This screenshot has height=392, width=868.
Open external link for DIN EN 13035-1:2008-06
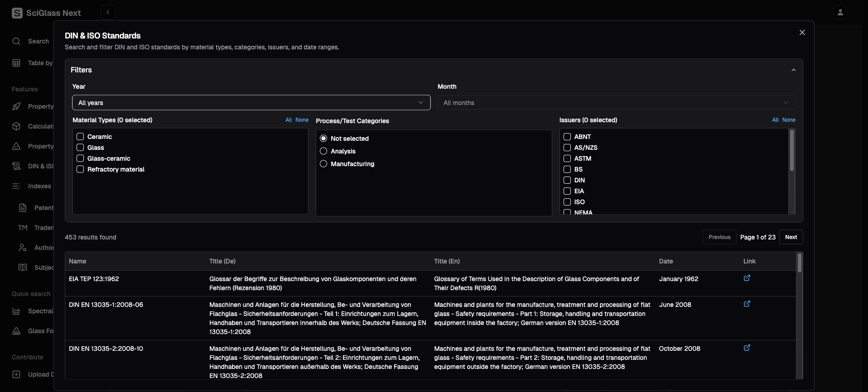[x=747, y=304]
